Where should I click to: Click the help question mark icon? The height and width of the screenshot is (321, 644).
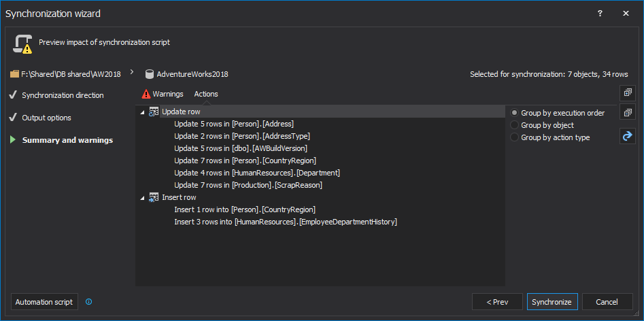pos(600,14)
